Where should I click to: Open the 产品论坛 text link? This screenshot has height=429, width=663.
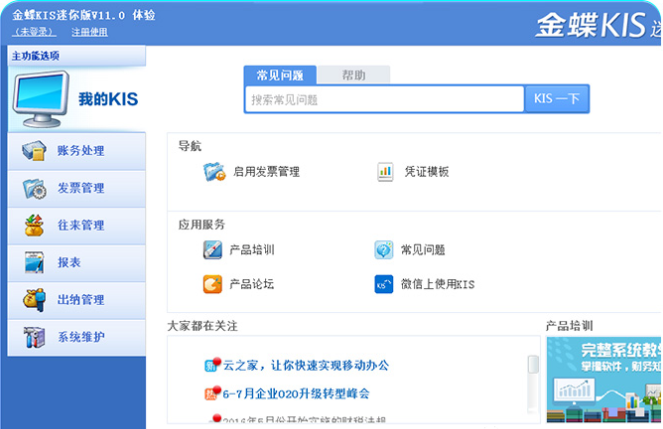(x=252, y=284)
